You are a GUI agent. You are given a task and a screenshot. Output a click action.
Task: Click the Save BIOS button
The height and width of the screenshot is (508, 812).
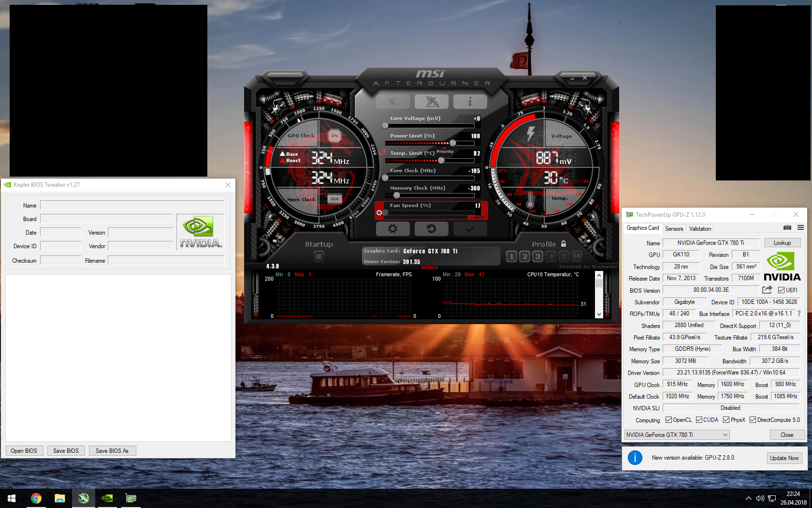(66, 451)
